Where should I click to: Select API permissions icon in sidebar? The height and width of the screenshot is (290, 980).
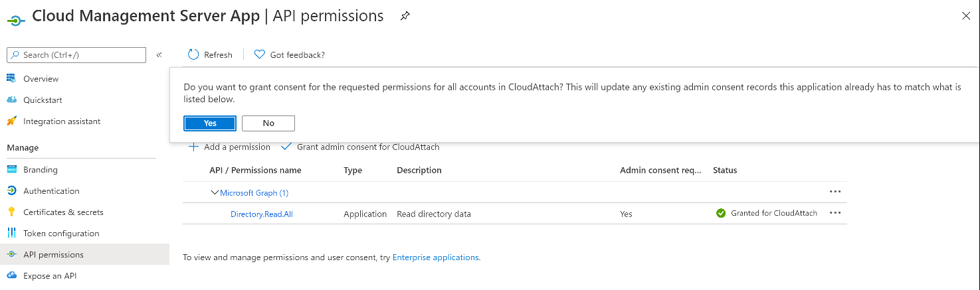11,254
